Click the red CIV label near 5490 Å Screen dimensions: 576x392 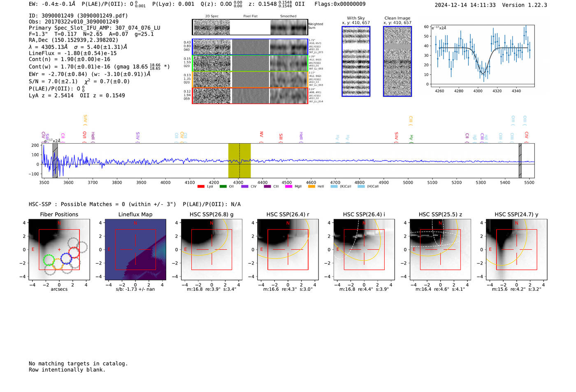(x=526, y=137)
